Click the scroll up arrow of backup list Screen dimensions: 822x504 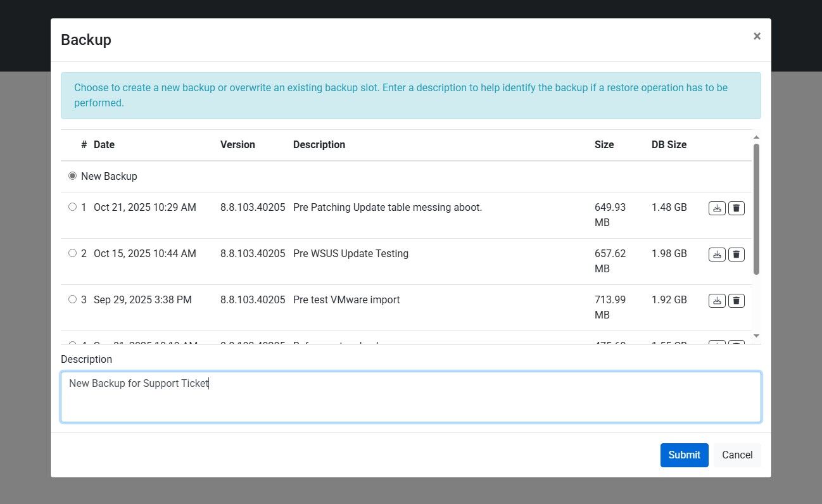(756, 137)
